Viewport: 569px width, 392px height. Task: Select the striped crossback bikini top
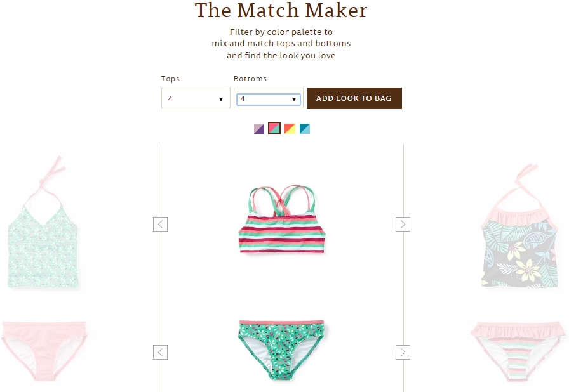point(281,219)
